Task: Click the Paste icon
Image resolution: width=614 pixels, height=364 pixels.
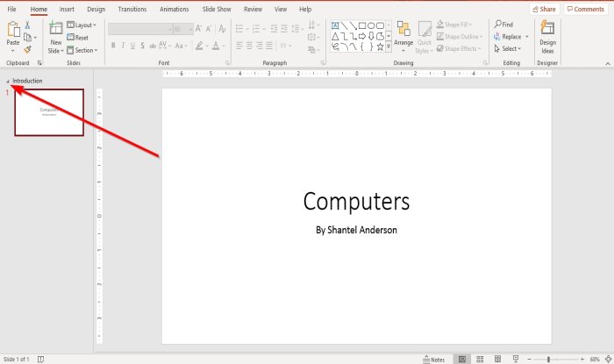Action: coord(13,30)
